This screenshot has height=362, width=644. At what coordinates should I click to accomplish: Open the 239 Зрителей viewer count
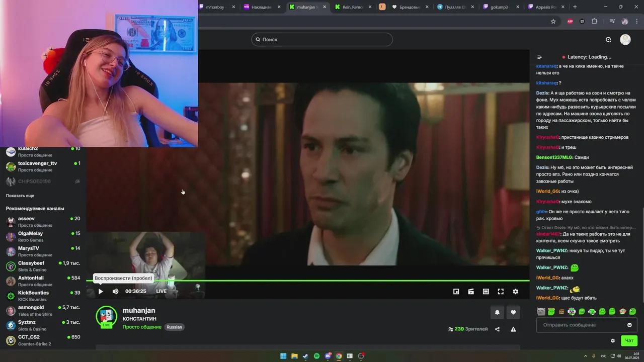point(468,329)
